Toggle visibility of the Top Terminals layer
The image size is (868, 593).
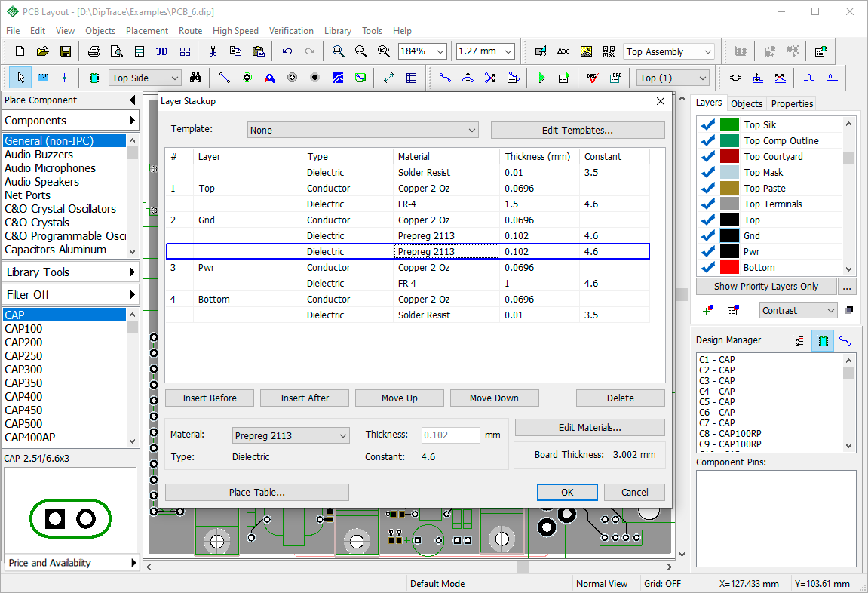point(707,204)
